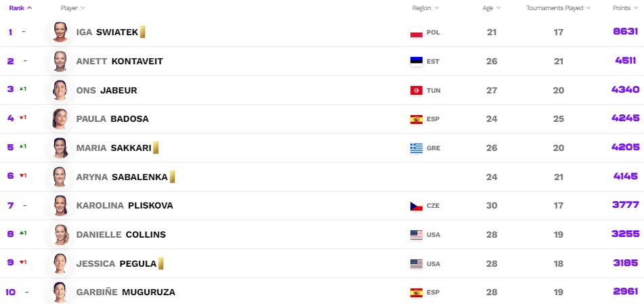Open Garbiñe Muguruza's name link
Screen dimensions: 644x304
(x=125, y=292)
